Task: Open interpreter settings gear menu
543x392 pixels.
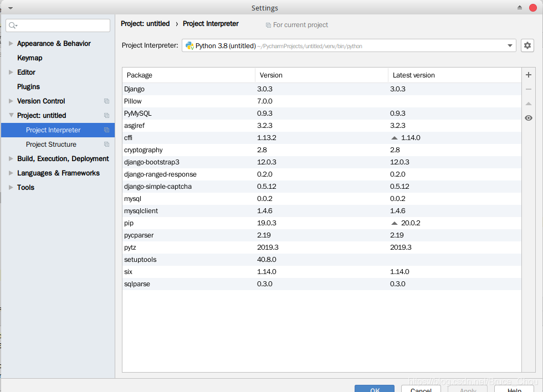Action: [x=527, y=45]
